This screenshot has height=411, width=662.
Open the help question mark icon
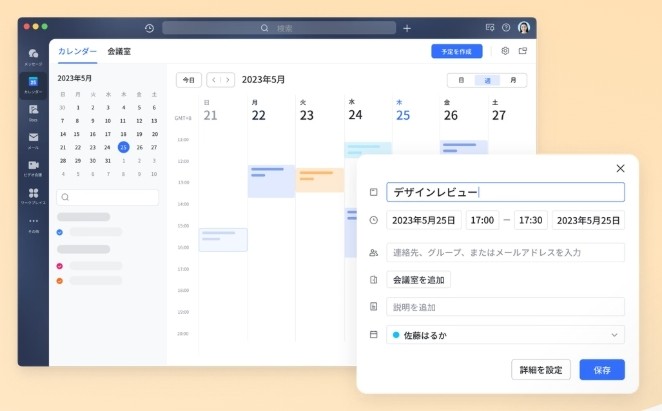point(506,27)
